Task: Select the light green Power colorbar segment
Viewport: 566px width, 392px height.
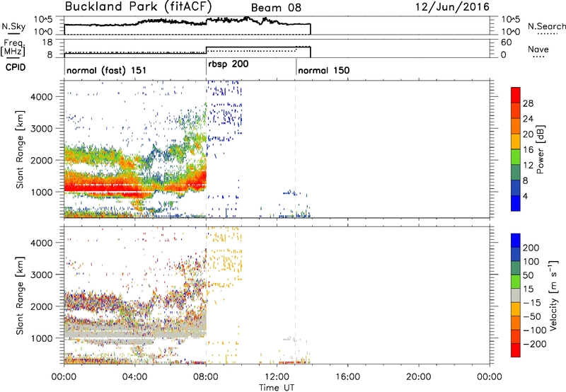Action: point(516,156)
